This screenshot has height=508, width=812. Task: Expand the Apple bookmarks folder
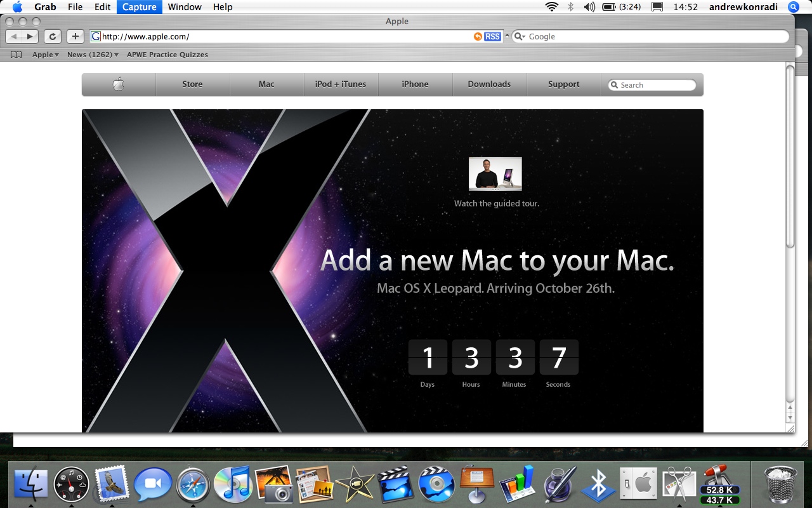46,55
